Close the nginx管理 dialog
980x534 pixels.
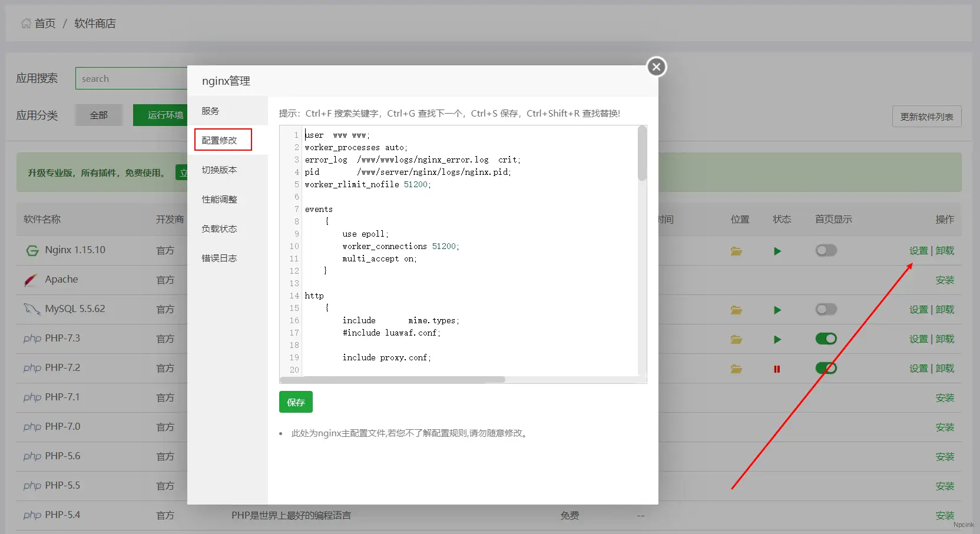pos(656,67)
